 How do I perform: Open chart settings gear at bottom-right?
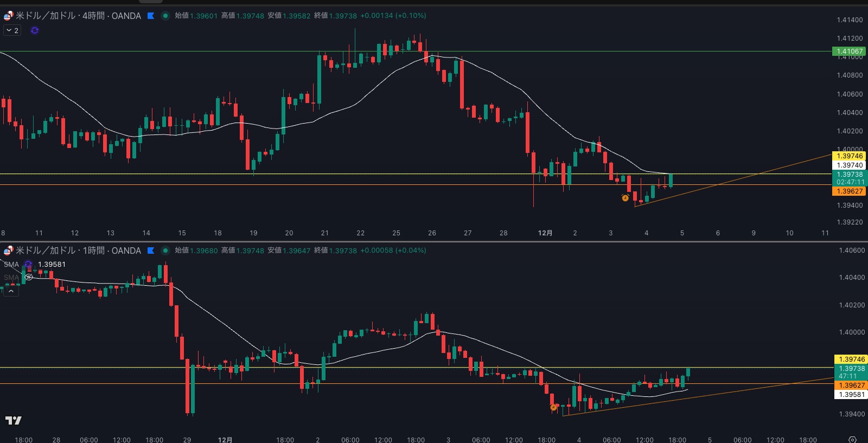[x=852, y=439]
